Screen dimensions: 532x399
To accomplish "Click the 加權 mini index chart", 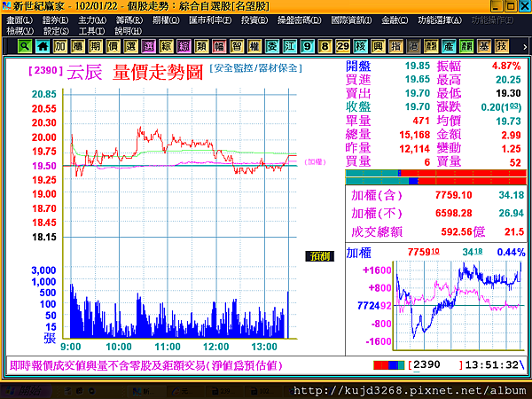I will [457, 305].
